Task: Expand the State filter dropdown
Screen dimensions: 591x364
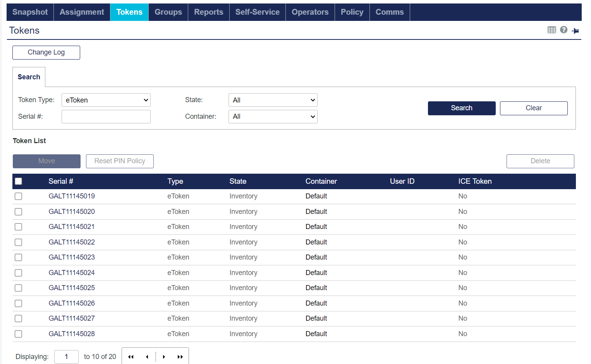Action: click(x=273, y=100)
